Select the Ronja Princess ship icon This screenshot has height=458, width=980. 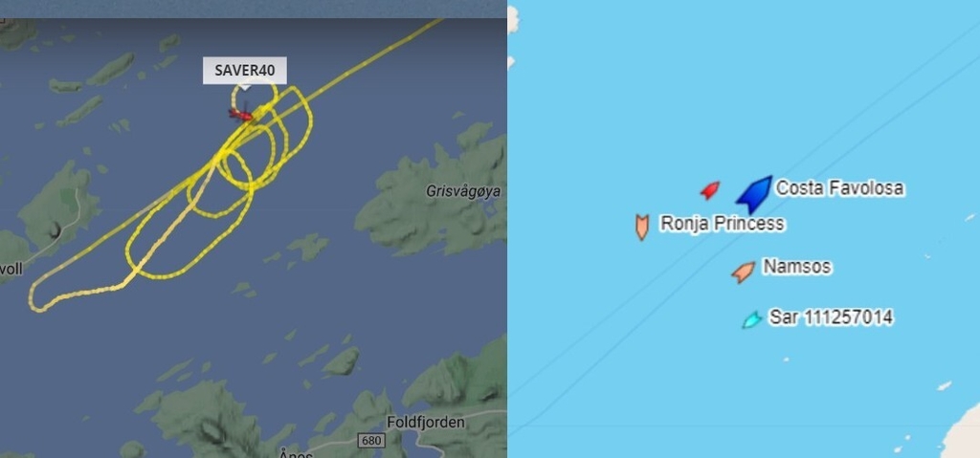(642, 227)
